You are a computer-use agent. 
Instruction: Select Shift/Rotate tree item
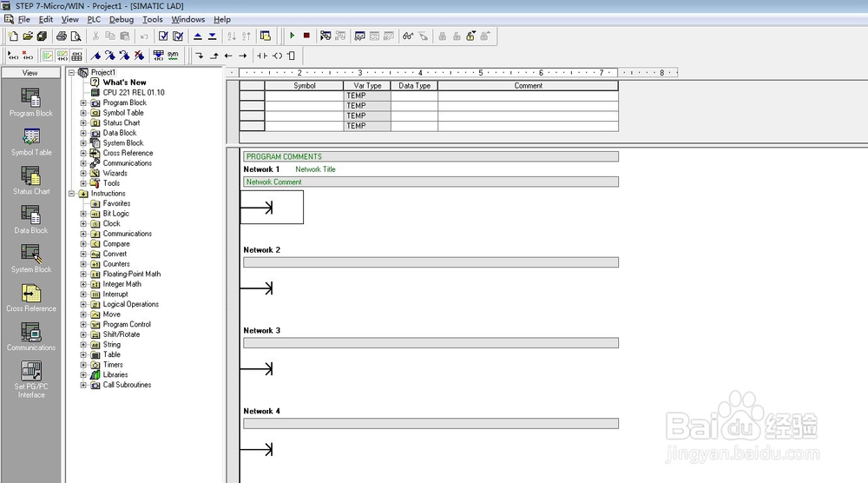pyautogui.click(x=122, y=334)
